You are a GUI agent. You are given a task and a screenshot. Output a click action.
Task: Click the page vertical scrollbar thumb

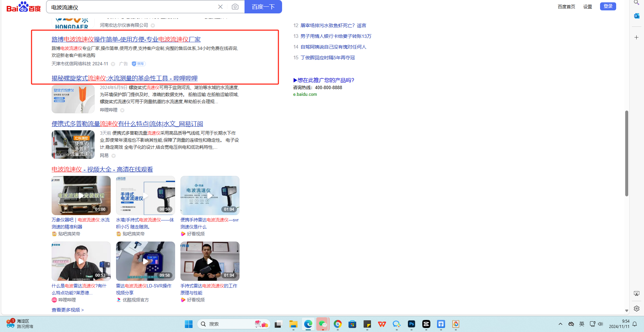point(627,153)
